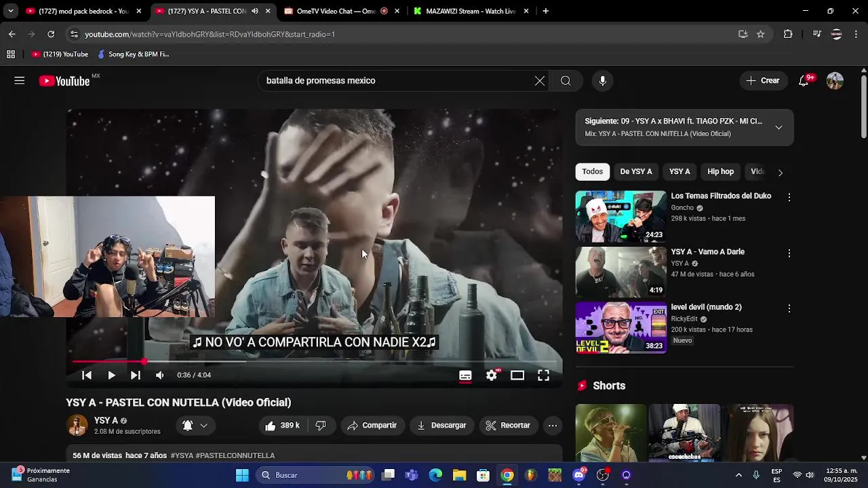
Task: Open a new browser tab
Action: pyautogui.click(x=545, y=11)
